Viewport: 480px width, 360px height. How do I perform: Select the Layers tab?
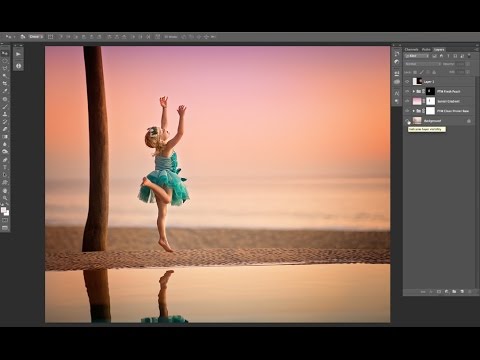point(439,49)
